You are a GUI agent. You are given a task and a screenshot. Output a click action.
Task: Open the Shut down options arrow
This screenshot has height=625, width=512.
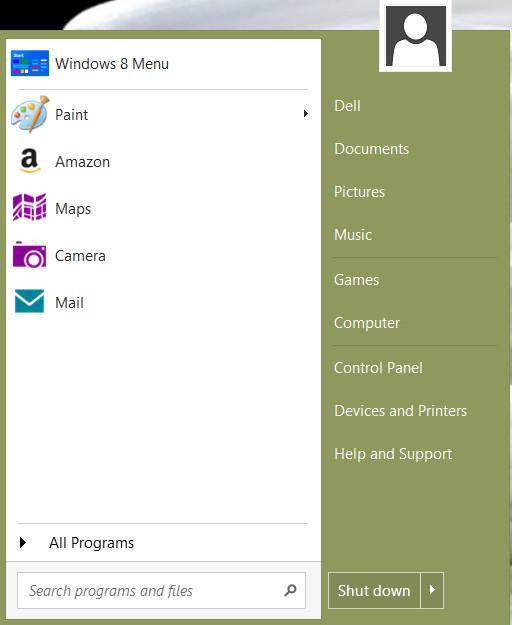coord(432,590)
